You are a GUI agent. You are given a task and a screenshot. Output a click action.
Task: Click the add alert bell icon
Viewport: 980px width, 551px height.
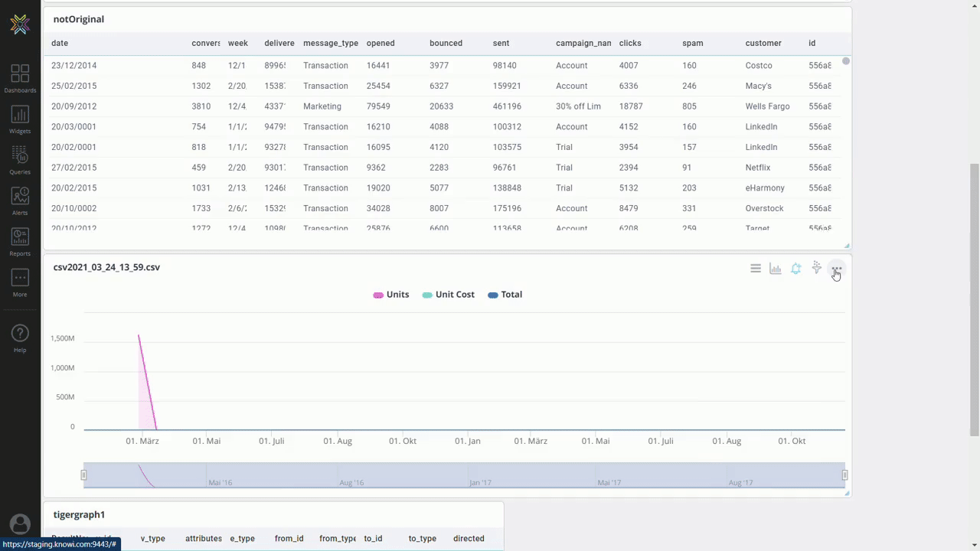tap(796, 269)
